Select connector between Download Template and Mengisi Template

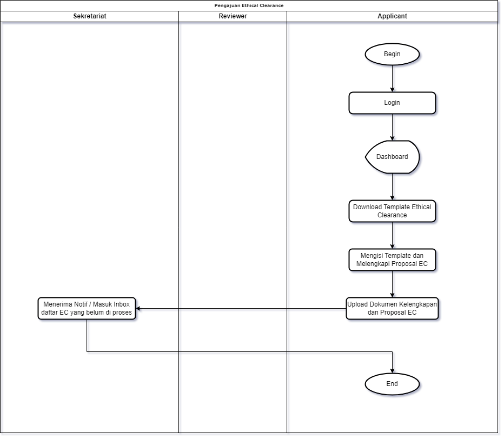(x=394, y=235)
